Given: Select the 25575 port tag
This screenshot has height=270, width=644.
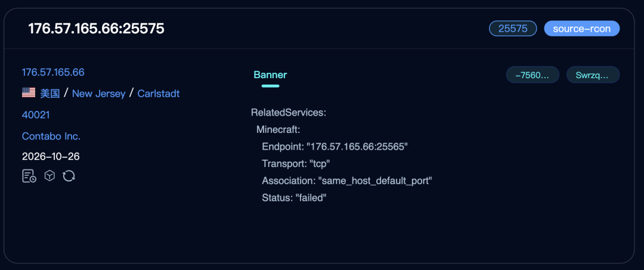Looking at the screenshot, I should [513, 29].
